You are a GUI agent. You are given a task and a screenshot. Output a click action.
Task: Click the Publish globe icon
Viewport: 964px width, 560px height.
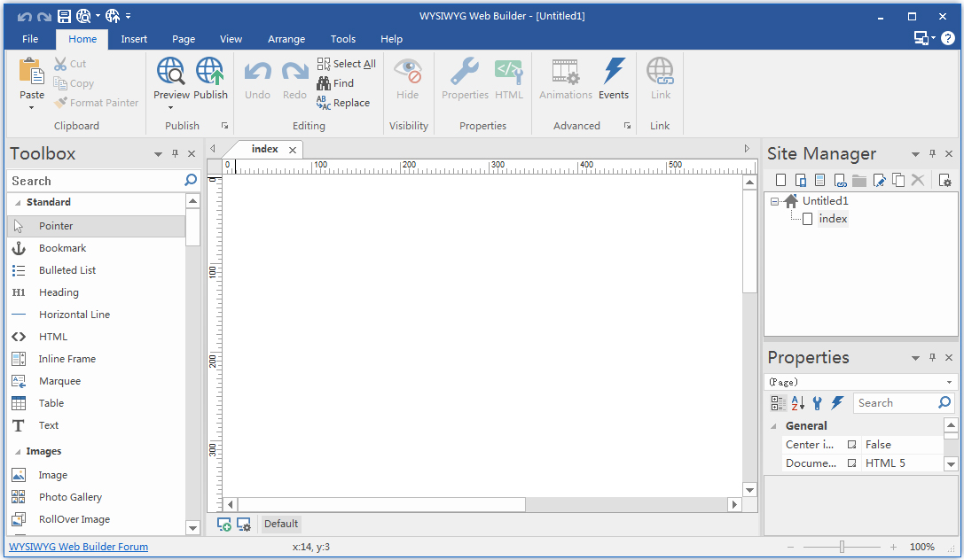[x=210, y=73]
